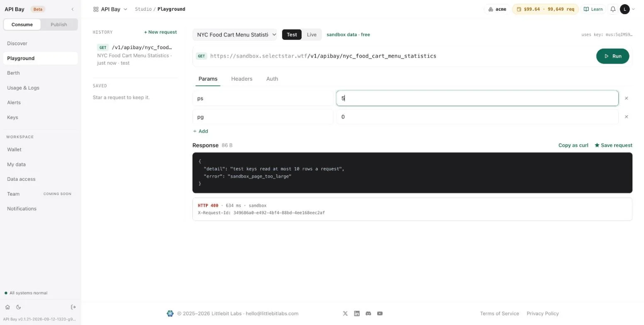Collapse the sidebar with the chevron icon
This screenshot has width=644, height=325.
tap(73, 9)
